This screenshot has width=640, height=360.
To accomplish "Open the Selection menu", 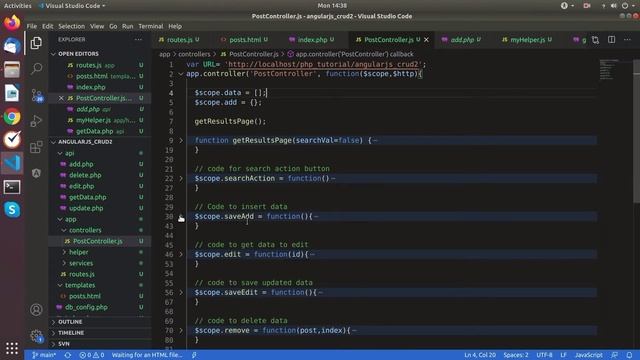I will [71, 26].
